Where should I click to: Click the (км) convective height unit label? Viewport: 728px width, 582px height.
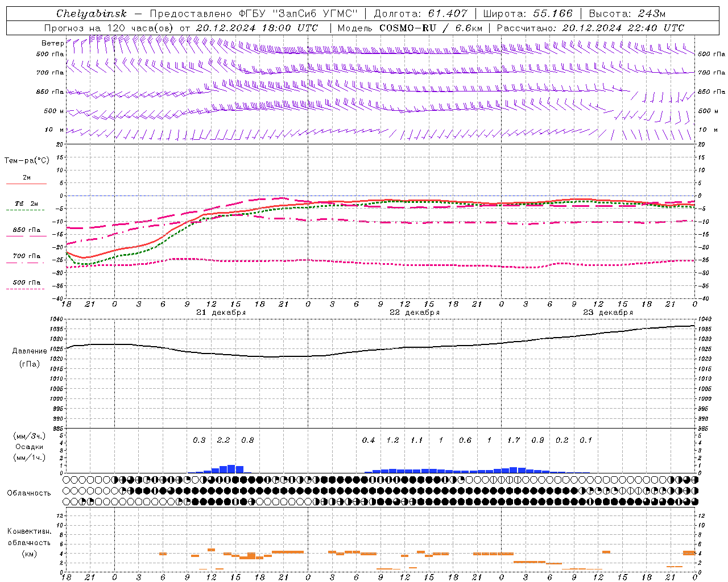click(30, 554)
